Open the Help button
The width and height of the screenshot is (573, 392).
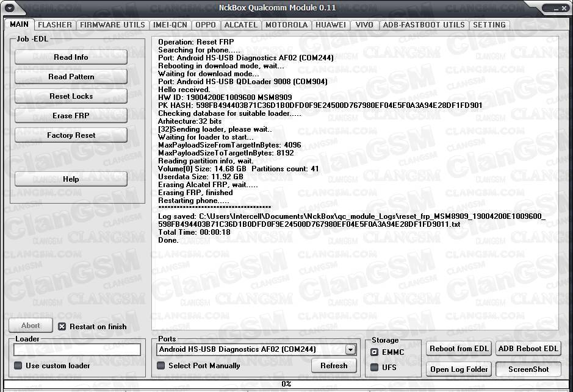pyautogui.click(x=71, y=179)
